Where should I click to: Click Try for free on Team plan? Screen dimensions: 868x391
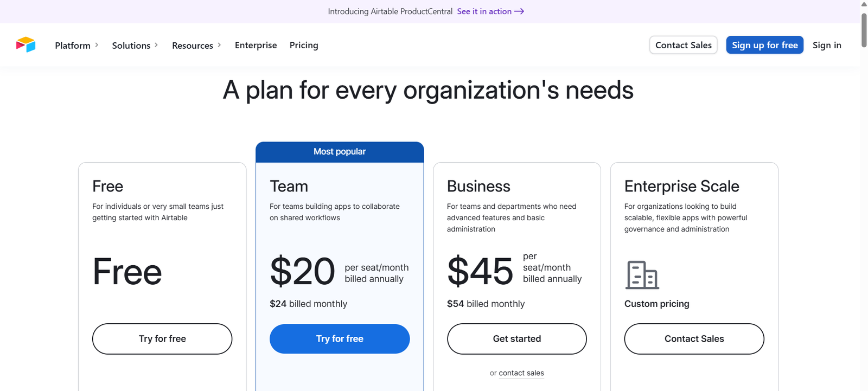(x=340, y=339)
